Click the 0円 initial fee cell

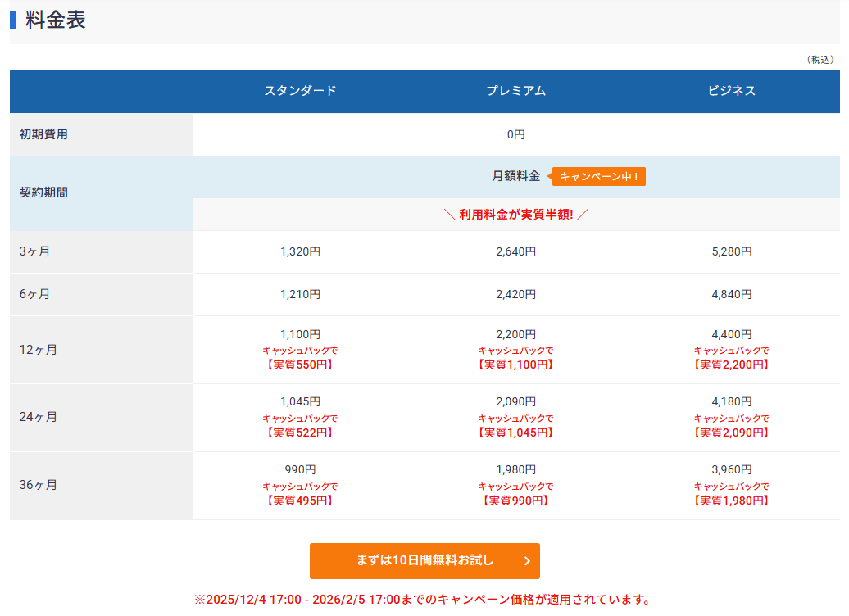[x=515, y=134]
